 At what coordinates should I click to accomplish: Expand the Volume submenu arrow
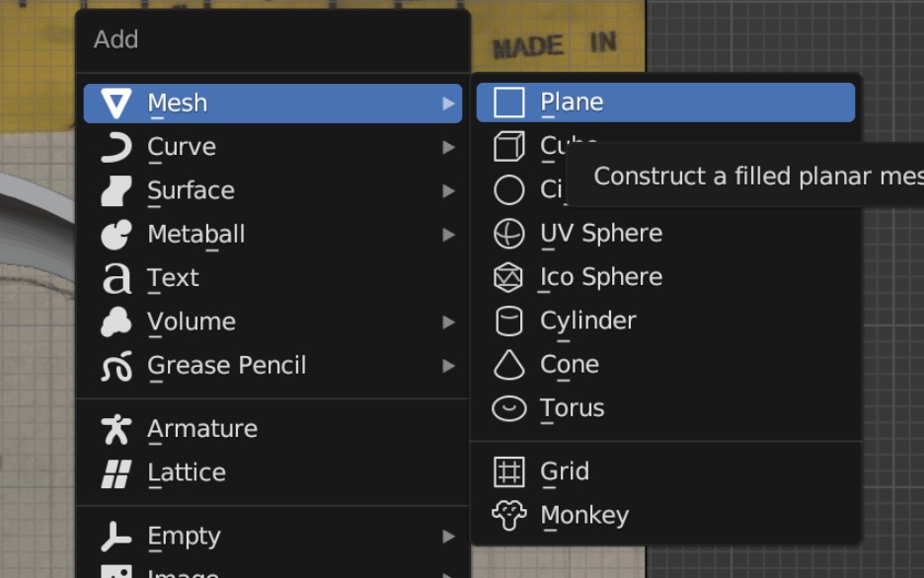pos(448,323)
